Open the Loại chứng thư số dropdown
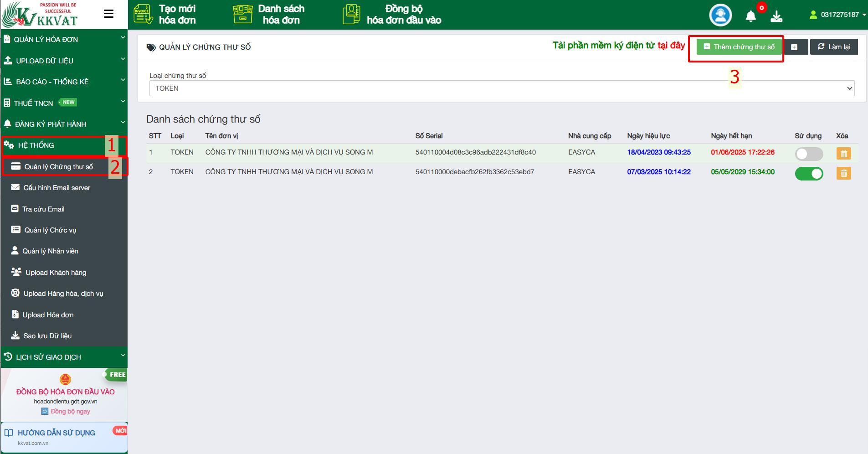 [x=502, y=88]
